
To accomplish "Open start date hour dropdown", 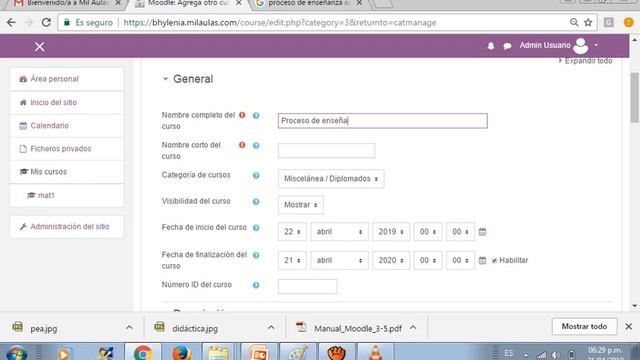I will coord(428,232).
